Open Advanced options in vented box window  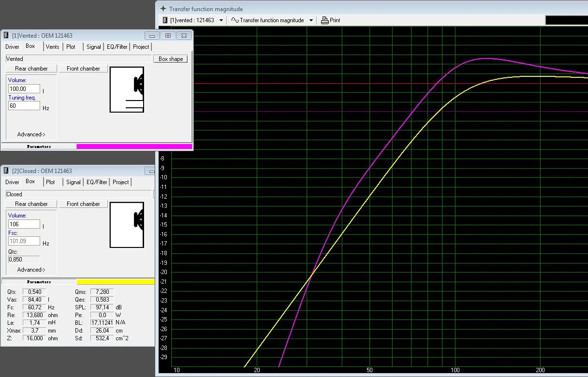31,134
